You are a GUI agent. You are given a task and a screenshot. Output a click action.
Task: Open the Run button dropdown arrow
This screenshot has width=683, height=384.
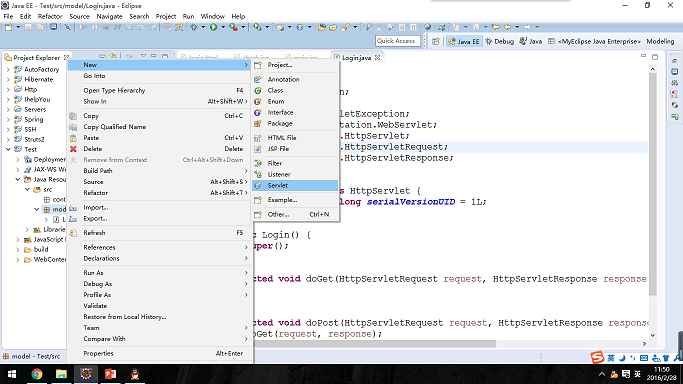(223, 27)
